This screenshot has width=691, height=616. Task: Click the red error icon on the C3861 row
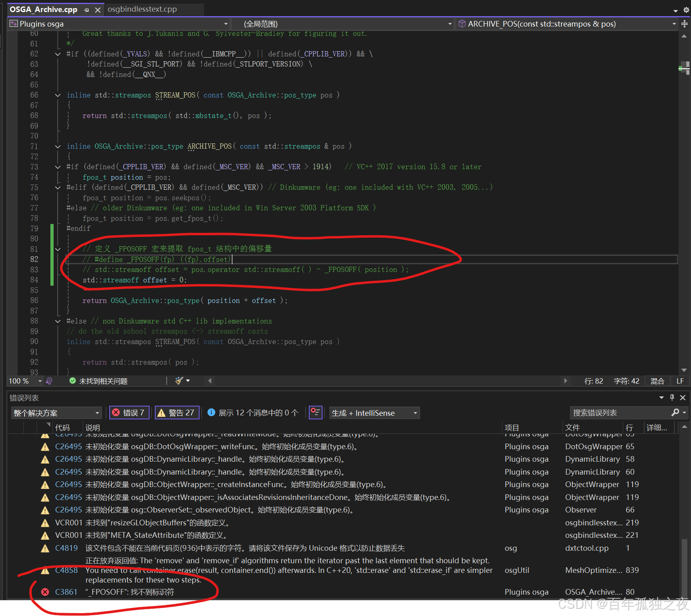coord(45,592)
